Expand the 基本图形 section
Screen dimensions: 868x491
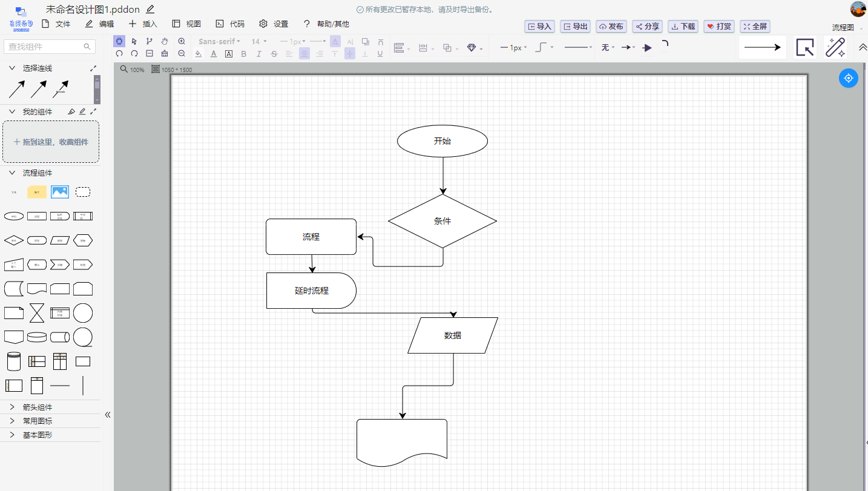point(50,435)
